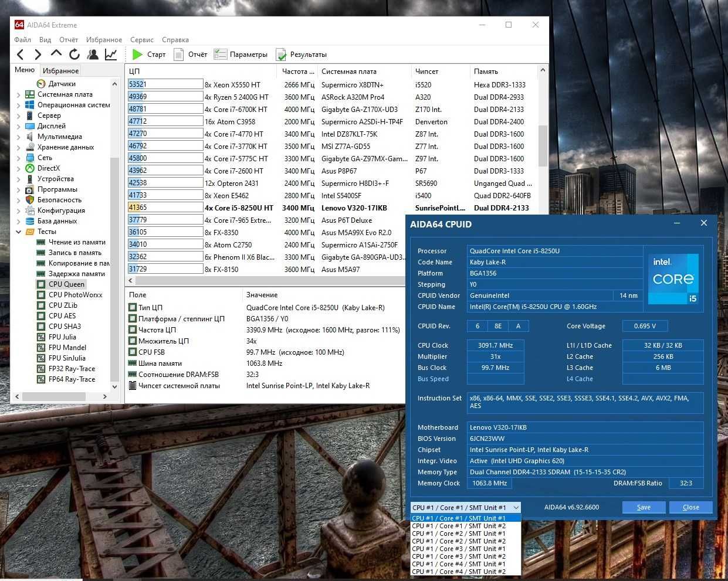Go forward with the right arrow toolbar icon

[38, 55]
